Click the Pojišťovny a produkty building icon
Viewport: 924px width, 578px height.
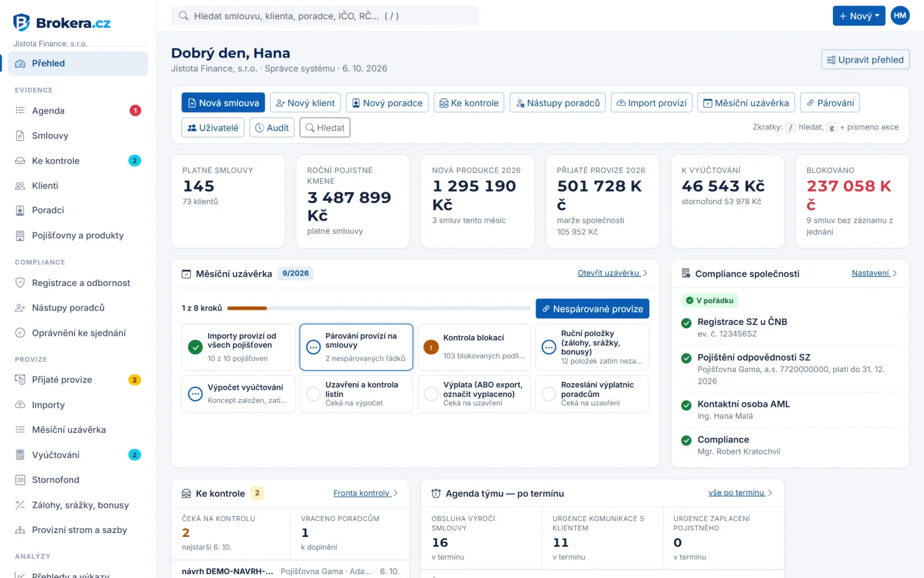point(20,235)
